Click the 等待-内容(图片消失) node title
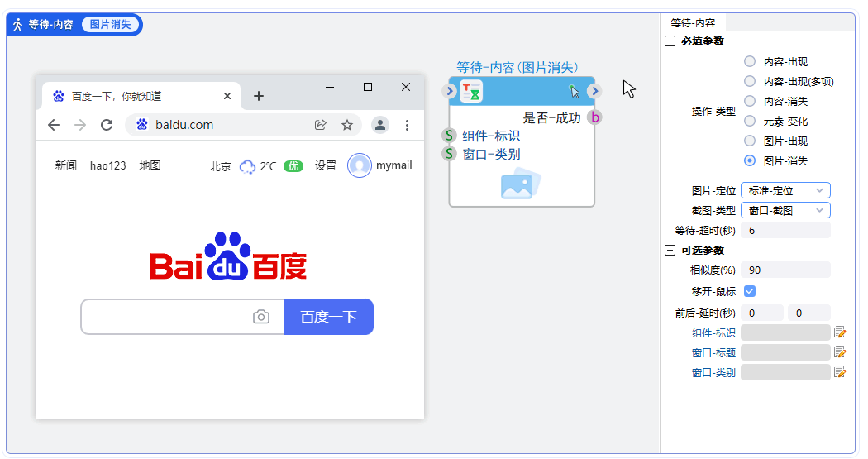 517,67
